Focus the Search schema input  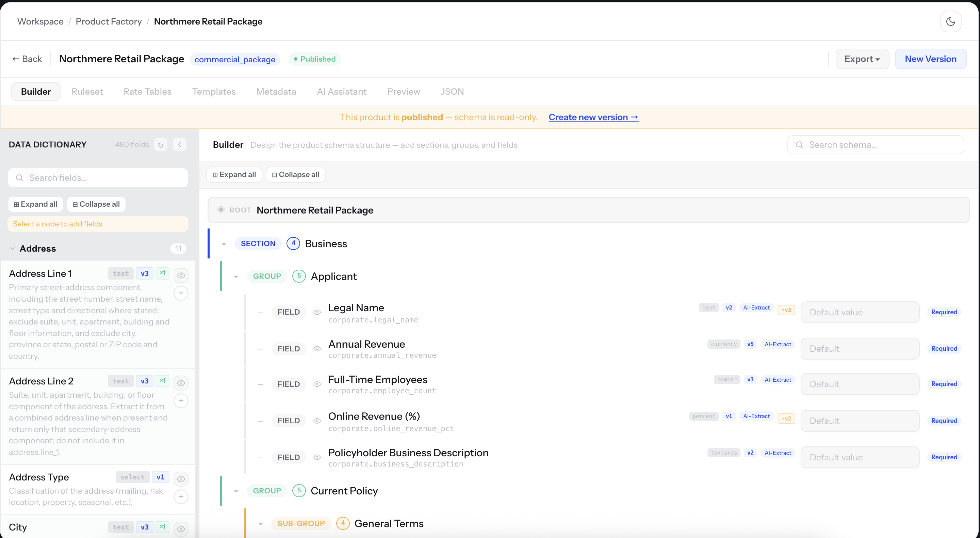[x=876, y=145]
